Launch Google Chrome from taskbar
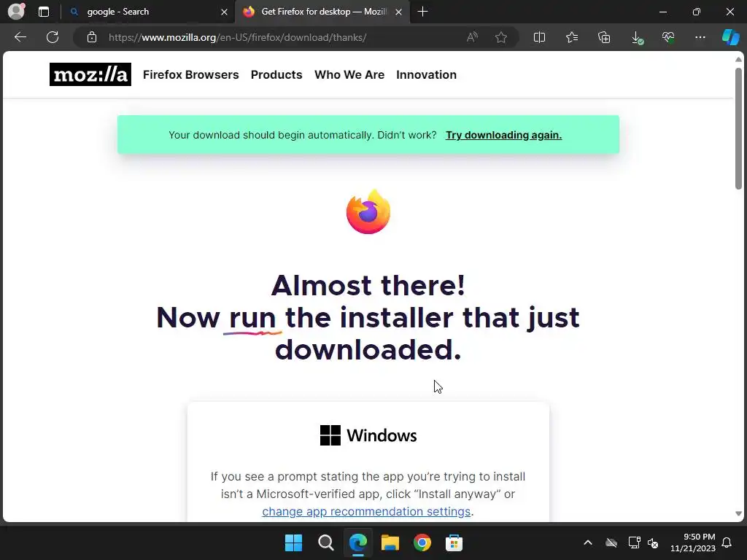The image size is (747, 560). coord(422,542)
